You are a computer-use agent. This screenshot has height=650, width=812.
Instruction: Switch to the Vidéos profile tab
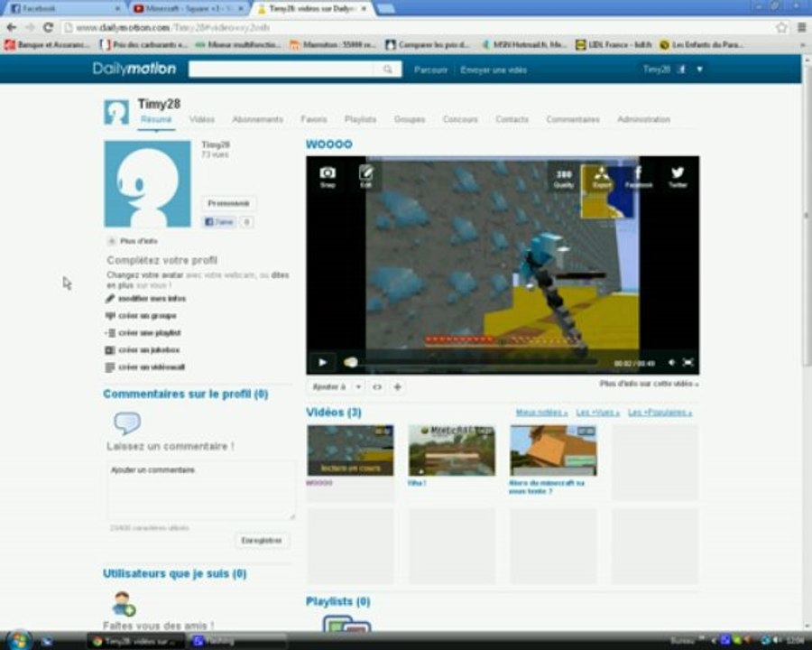[x=201, y=119]
